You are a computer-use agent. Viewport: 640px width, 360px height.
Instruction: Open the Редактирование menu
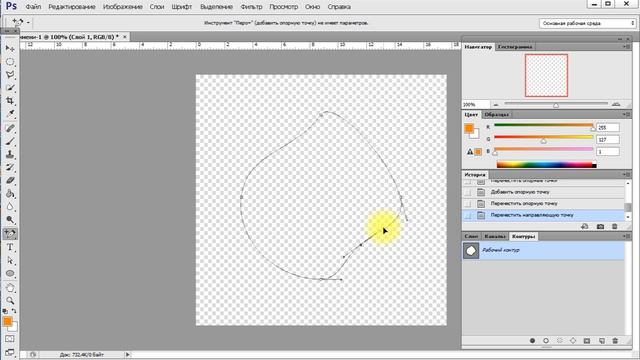[72, 7]
